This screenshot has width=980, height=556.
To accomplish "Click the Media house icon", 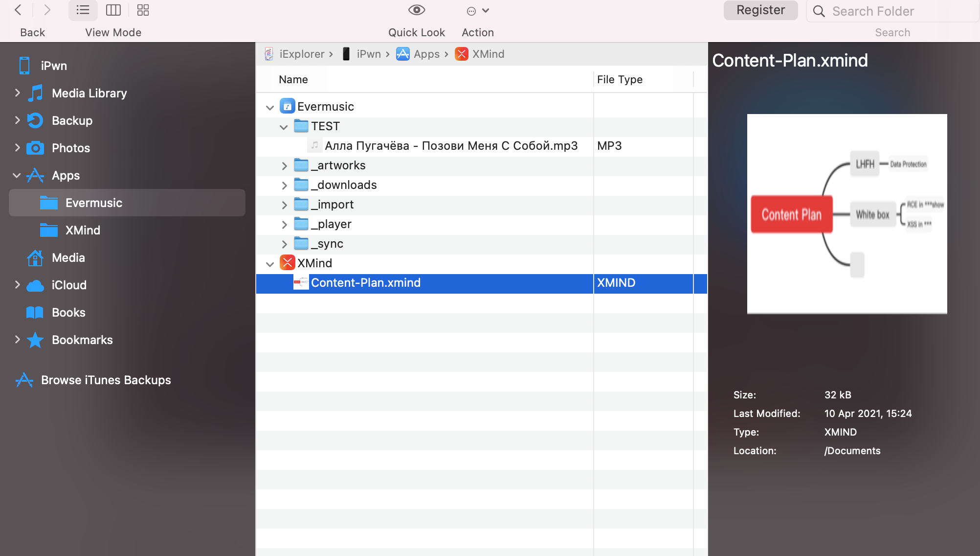I will click(35, 257).
